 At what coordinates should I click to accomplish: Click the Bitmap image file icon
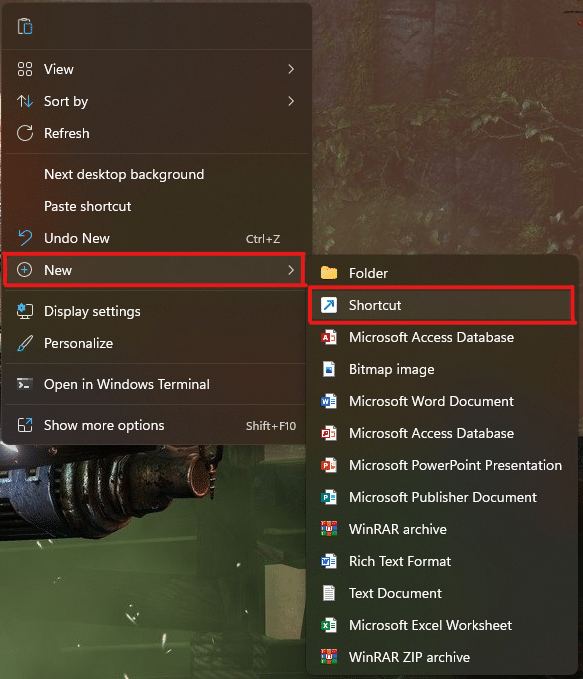pos(329,369)
